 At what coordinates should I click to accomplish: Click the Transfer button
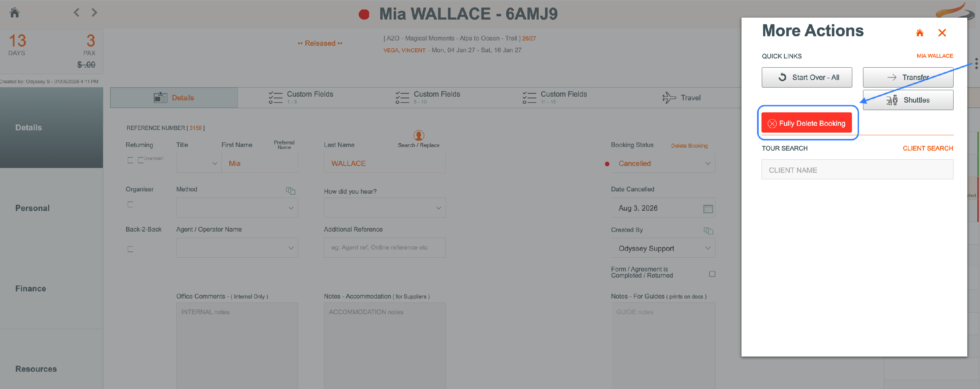tap(908, 77)
